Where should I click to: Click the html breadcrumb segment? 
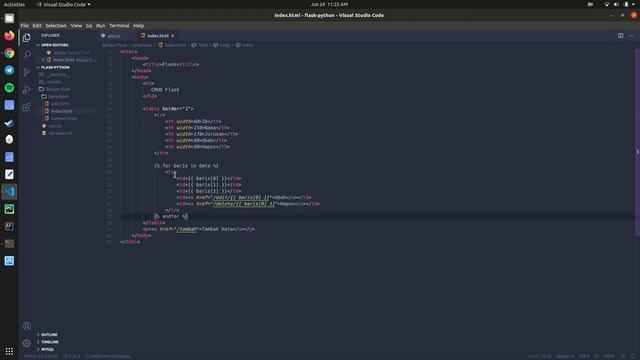click(x=200, y=45)
